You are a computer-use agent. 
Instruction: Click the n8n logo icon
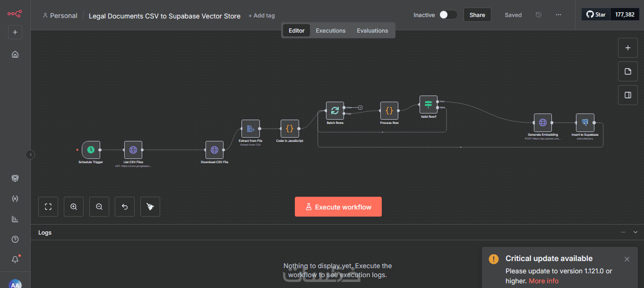[15, 14]
